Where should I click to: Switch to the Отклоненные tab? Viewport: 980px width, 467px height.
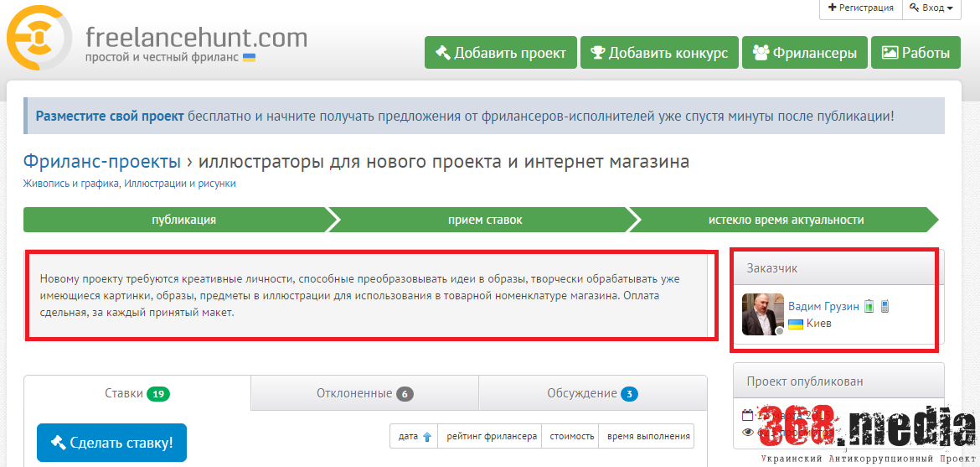[365, 393]
